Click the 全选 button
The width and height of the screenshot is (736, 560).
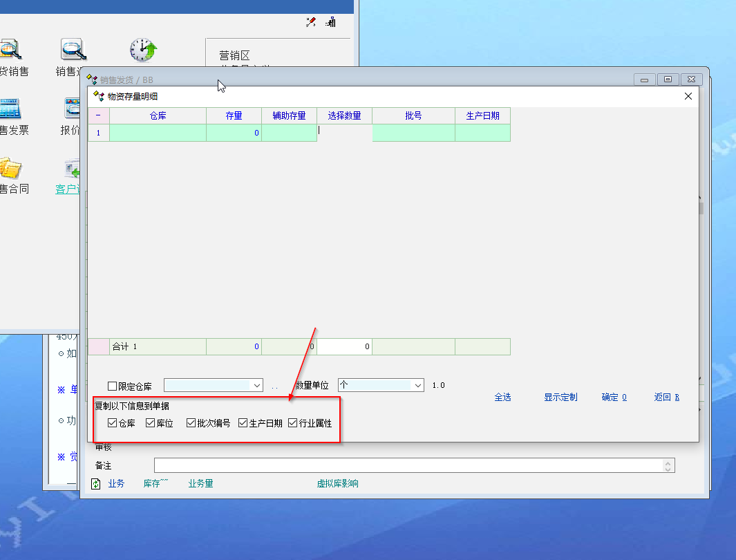502,397
